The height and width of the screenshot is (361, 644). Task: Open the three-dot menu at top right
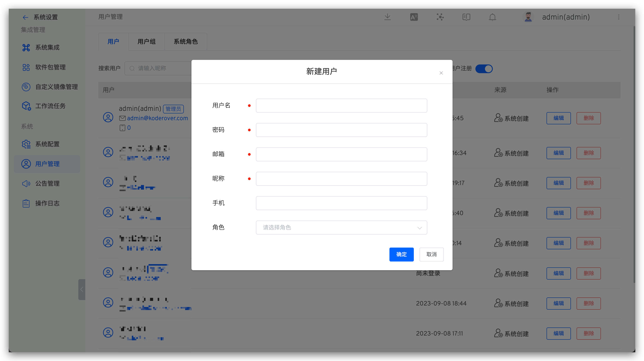coord(619,17)
